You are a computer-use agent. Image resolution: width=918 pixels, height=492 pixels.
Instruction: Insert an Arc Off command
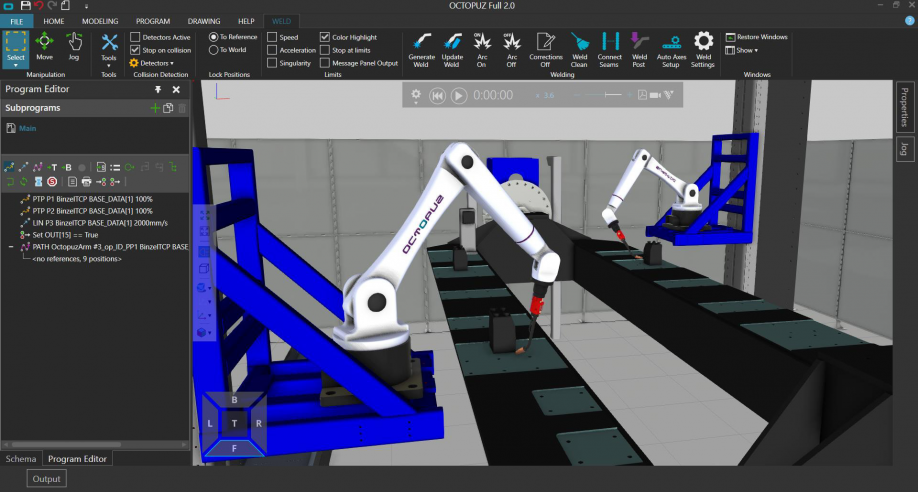[x=512, y=50]
